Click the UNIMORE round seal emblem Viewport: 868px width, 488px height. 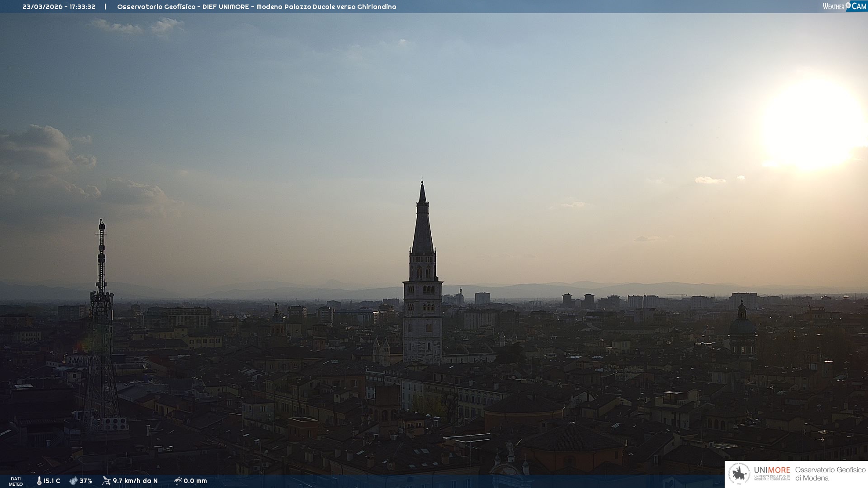click(x=739, y=474)
